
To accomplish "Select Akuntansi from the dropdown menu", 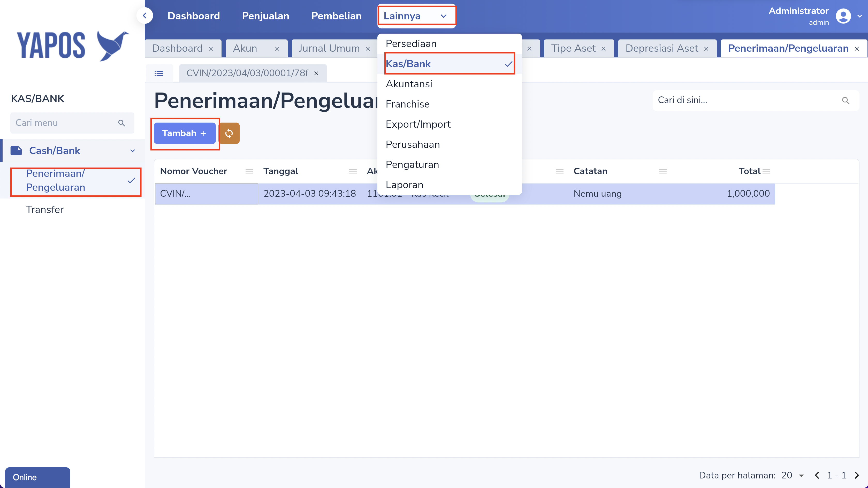I will click(409, 84).
